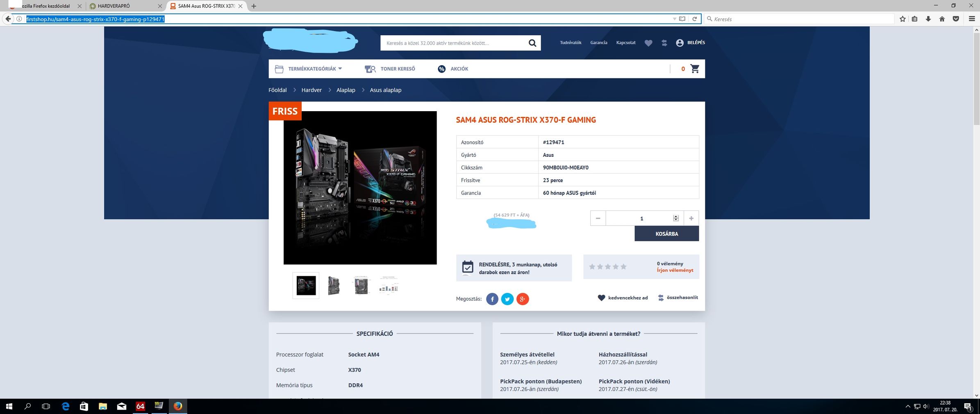Viewport: 980px width, 414px height.
Task: Go to Főoldal breadcrumb
Action: pos(277,90)
